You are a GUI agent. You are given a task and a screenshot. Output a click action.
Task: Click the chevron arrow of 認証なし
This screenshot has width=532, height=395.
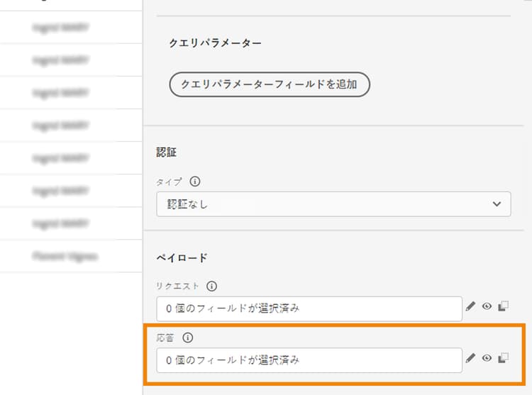pos(496,204)
